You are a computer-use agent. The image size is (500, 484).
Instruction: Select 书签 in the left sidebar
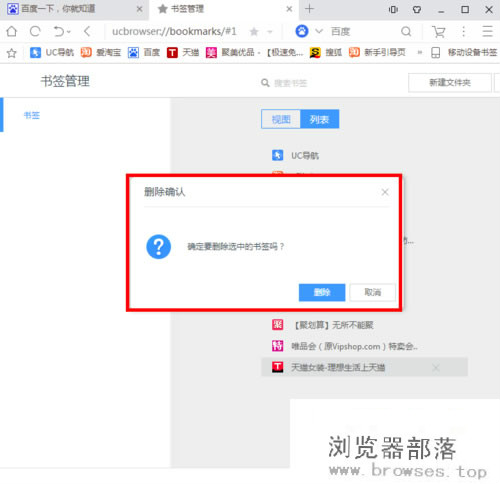tap(32, 115)
